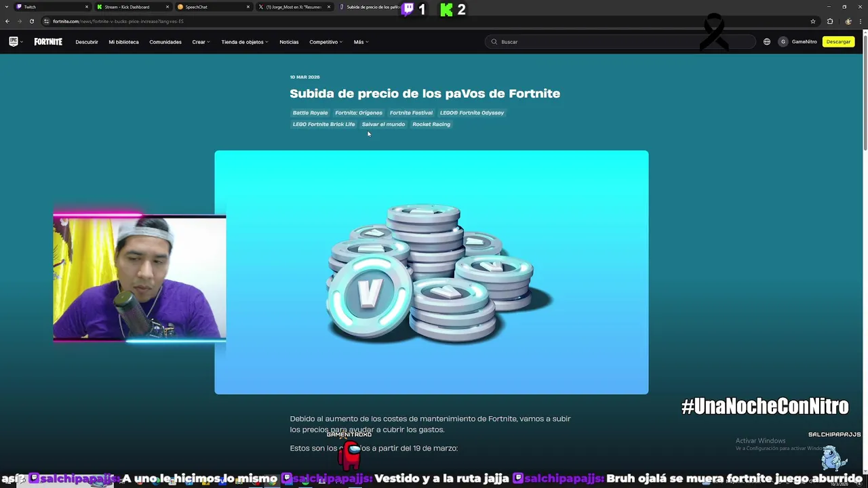
Task: Click the Buscar search field
Action: (x=620, y=41)
